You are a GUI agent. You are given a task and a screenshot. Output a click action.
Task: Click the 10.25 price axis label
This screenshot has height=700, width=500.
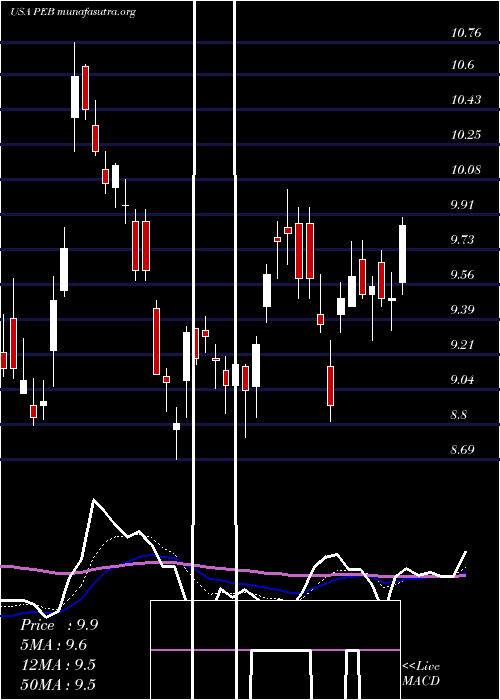(x=466, y=135)
